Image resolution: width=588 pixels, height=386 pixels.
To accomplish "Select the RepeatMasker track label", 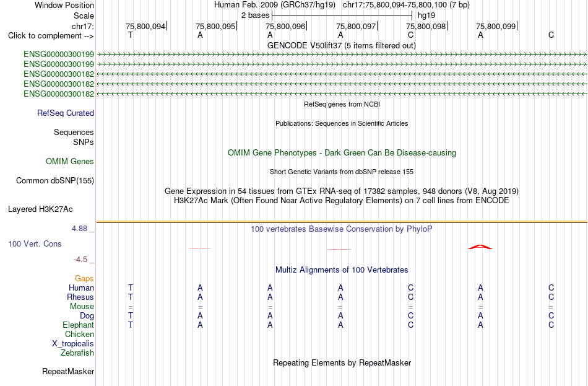I will (x=68, y=371).
